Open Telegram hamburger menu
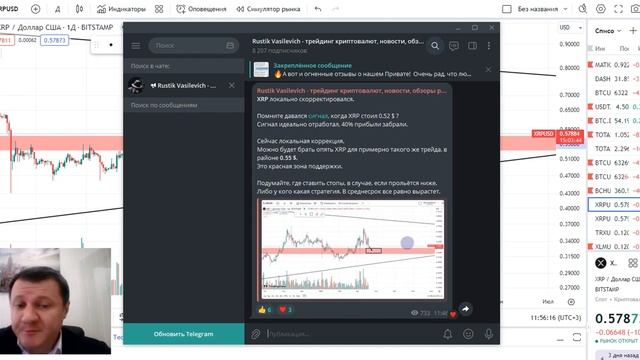Viewport: 640px width, 360px height. 136,45
